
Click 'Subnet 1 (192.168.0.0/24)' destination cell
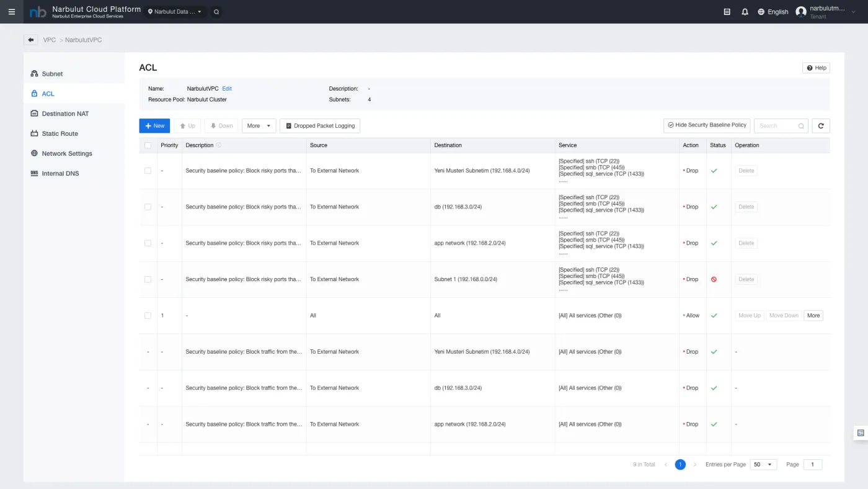click(466, 279)
